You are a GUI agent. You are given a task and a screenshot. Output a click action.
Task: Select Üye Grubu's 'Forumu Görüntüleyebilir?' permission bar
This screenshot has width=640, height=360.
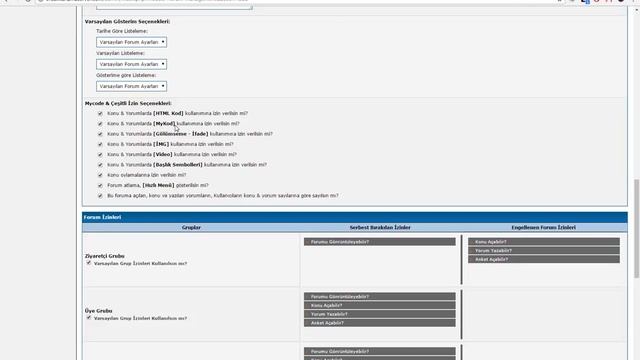click(x=380, y=297)
